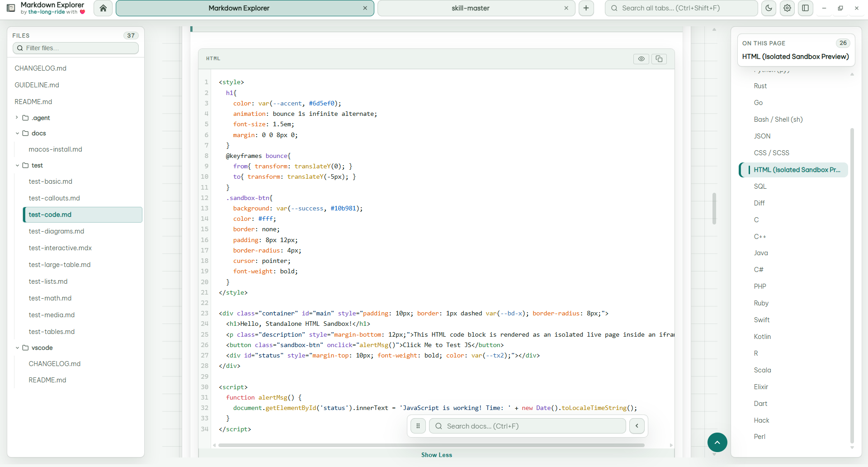Collapse the docs search bar chevron

(x=637, y=426)
